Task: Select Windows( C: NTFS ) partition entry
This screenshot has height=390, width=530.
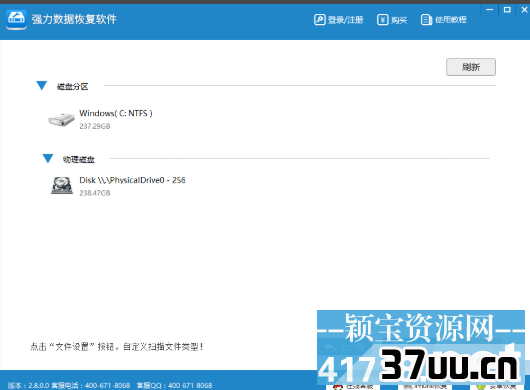Action: pyautogui.click(x=116, y=113)
